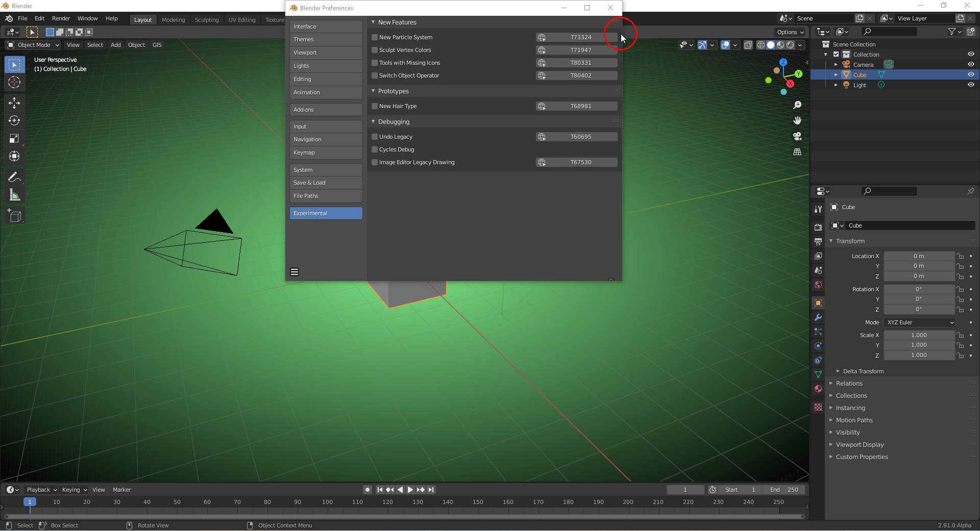Enable Tools with Missing Icons checkbox
Screen dimensions: 980x531
375,63
